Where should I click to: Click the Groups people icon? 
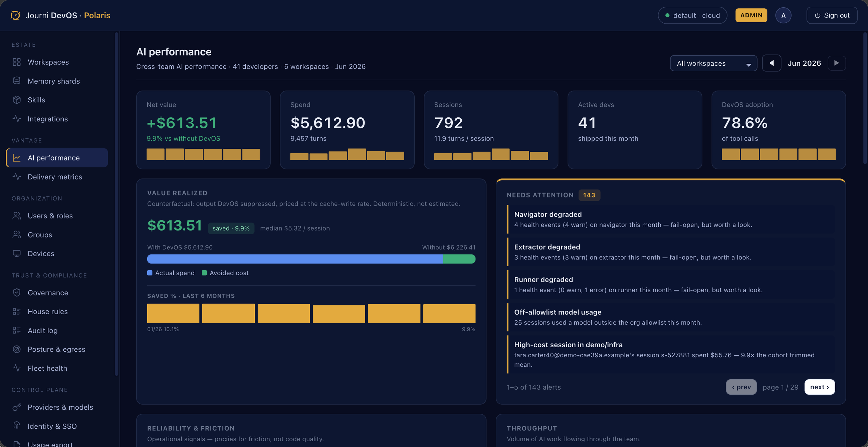click(x=16, y=234)
